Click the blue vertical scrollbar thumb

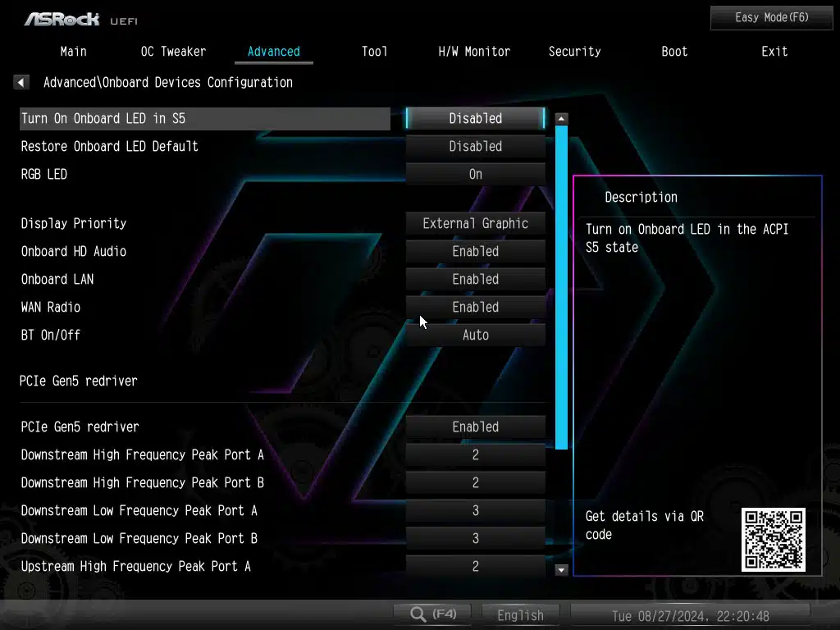pyautogui.click(x=561, y=287)
